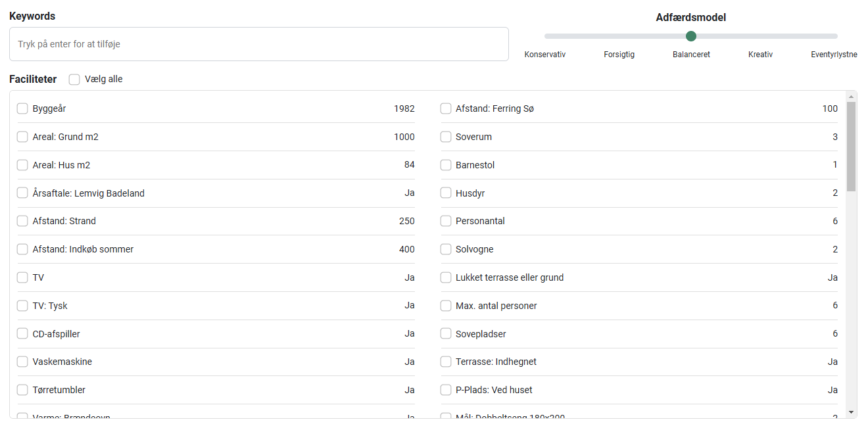The width and height of the screenshot is (868, 428).
Task: Click in the Keywords input field
Action: click(258, 44)
